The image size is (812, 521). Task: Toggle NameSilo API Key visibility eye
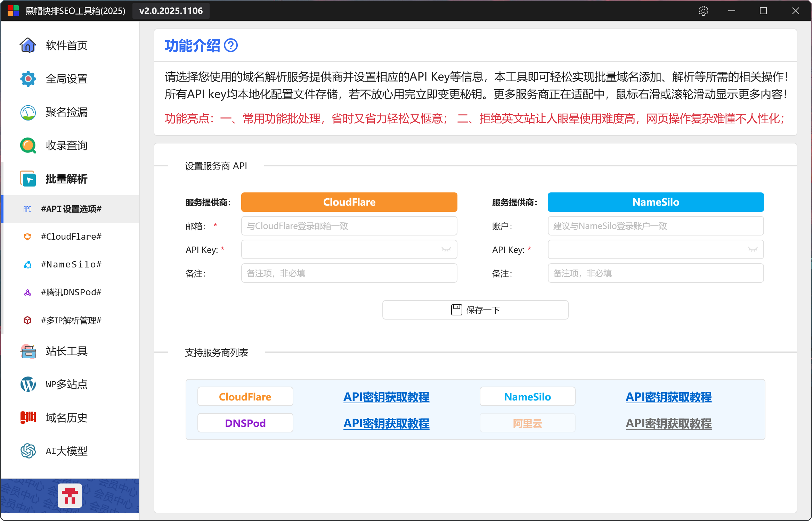753,249
